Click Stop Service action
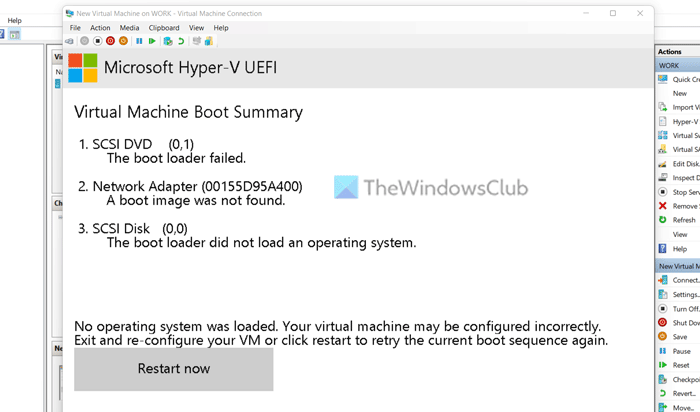 point(679,192)
